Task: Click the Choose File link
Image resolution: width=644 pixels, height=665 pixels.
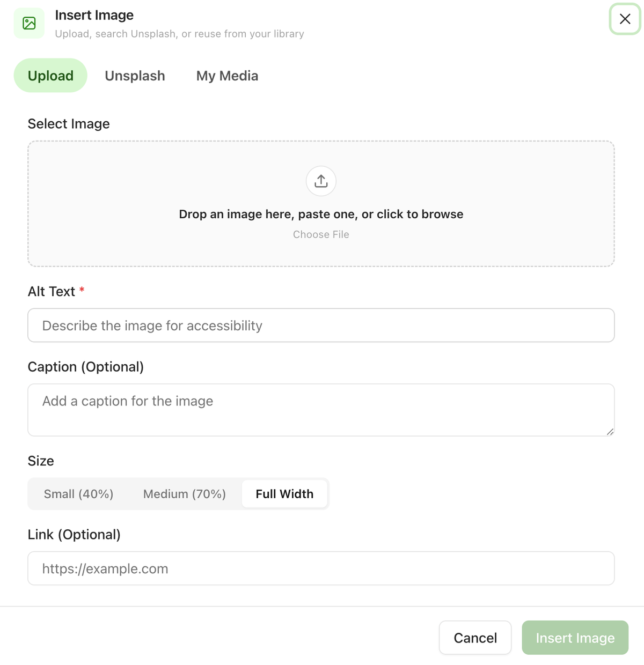Action: tap(321, 234)
